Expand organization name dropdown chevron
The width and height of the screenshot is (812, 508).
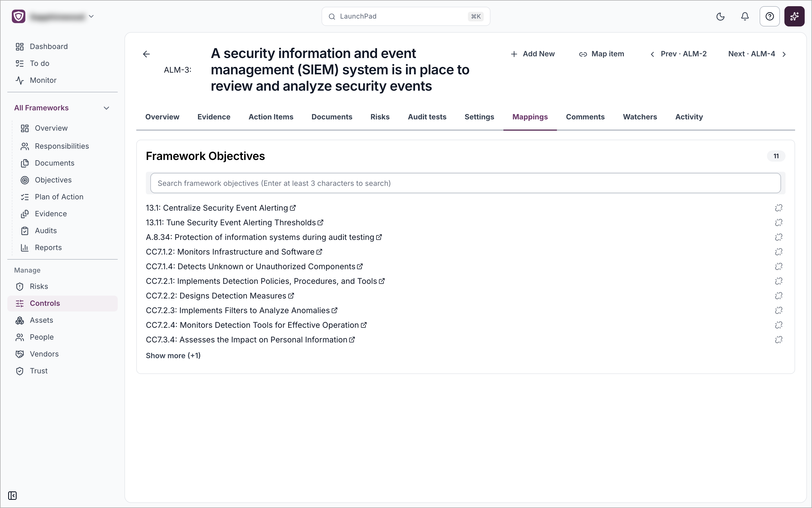coord(91,16)
